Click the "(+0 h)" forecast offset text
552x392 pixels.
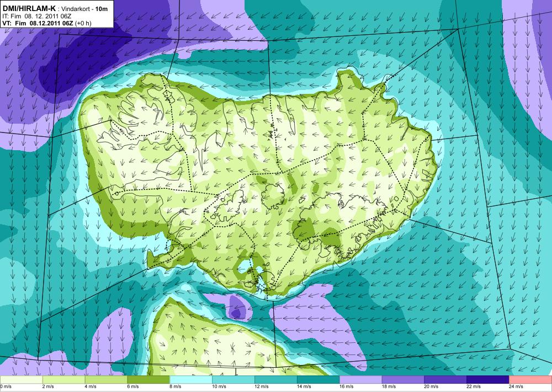83,23
